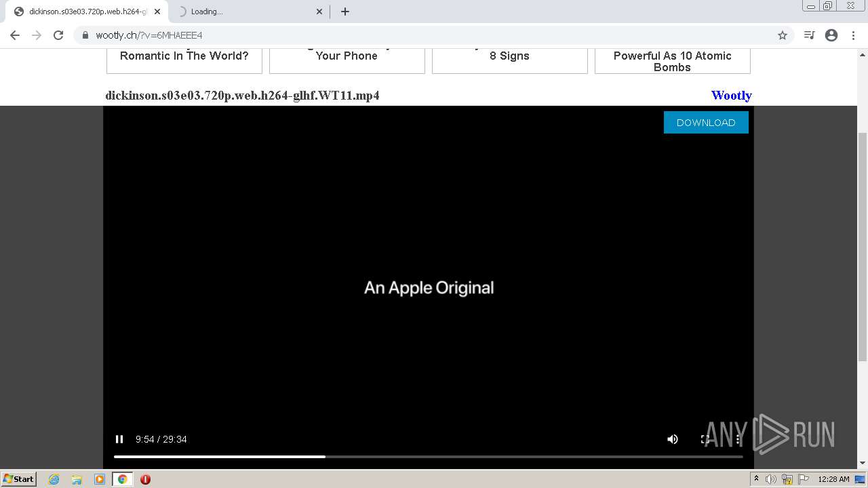Open media control queue icon

(x=809, y=35)
